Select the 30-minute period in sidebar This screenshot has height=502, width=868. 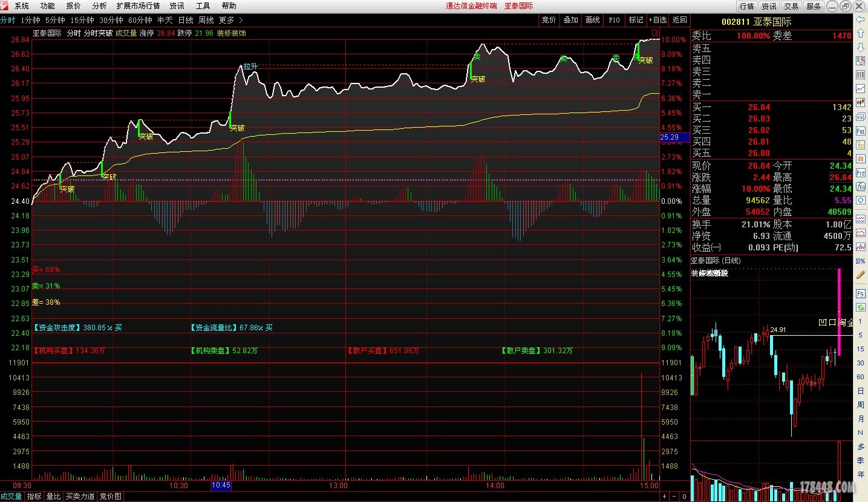pos(860,363)
